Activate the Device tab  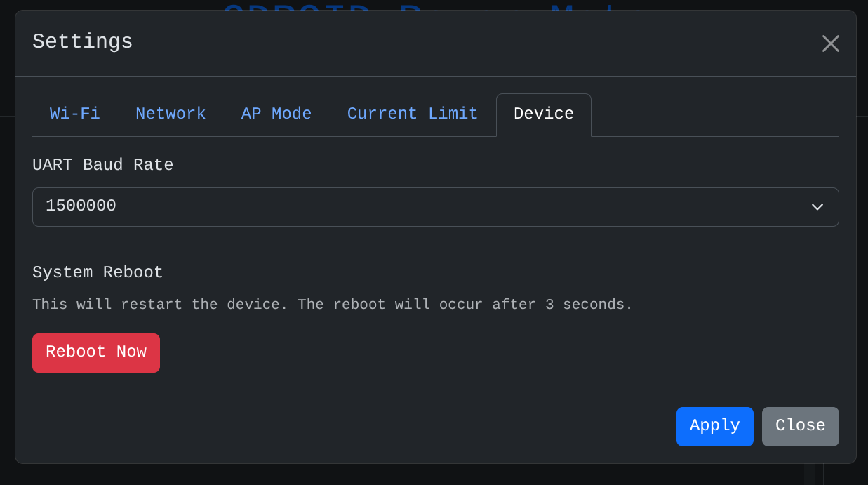click(x=543, y=114)
